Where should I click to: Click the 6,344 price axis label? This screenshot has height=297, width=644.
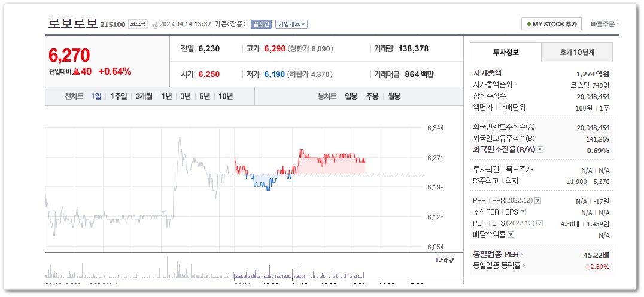pos(436,128)
